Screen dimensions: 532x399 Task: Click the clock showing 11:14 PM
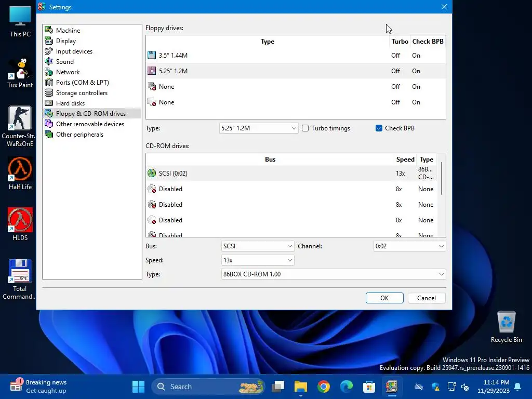point(494,387)
